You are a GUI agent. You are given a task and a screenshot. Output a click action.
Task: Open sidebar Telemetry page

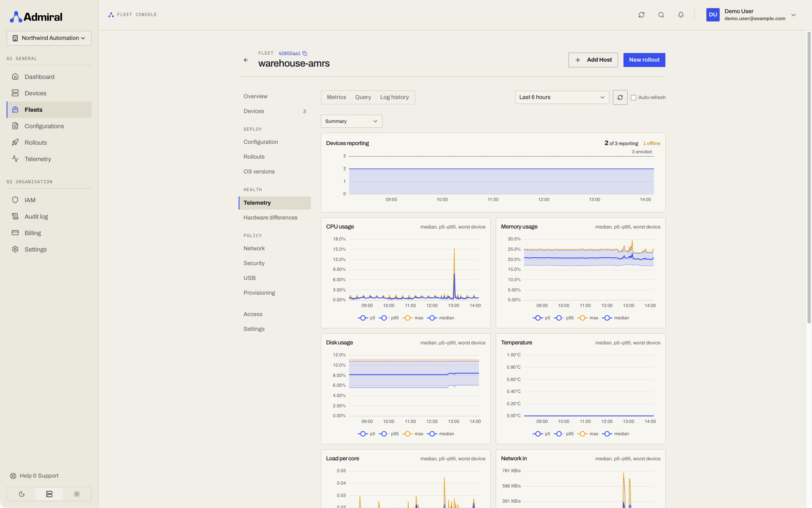click(x=49, y=159)
